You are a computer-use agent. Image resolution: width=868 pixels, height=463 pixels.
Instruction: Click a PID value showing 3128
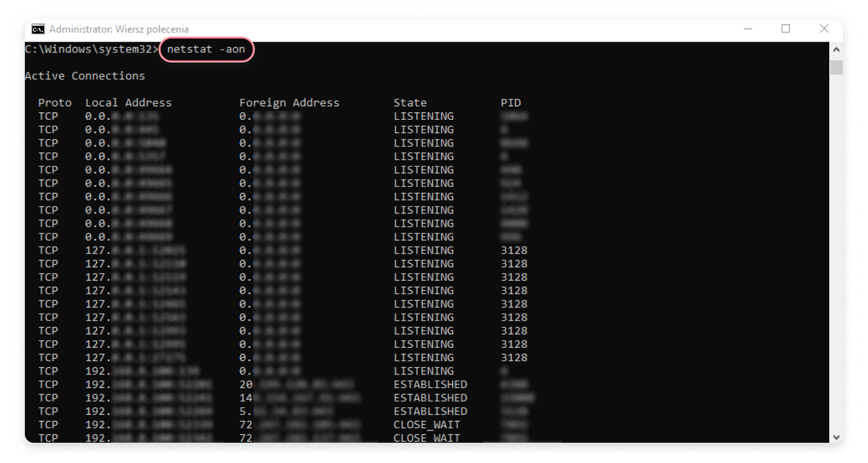click(x=514, y=250)
